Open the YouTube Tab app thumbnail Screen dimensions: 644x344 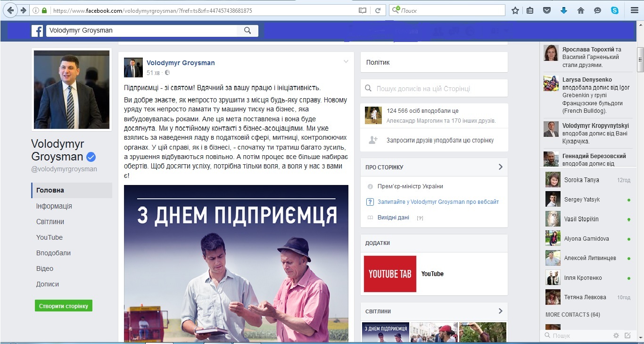pos(390,274)
